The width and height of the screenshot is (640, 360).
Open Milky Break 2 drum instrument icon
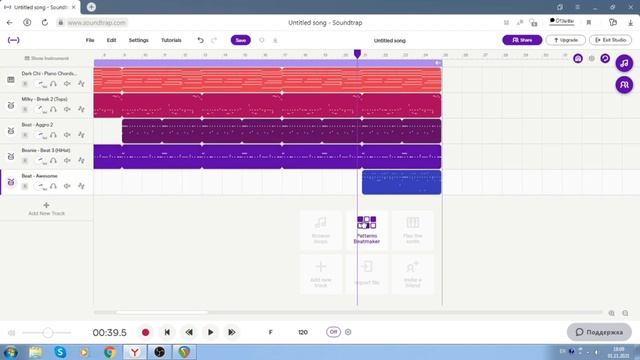click(x=11, y=105)
